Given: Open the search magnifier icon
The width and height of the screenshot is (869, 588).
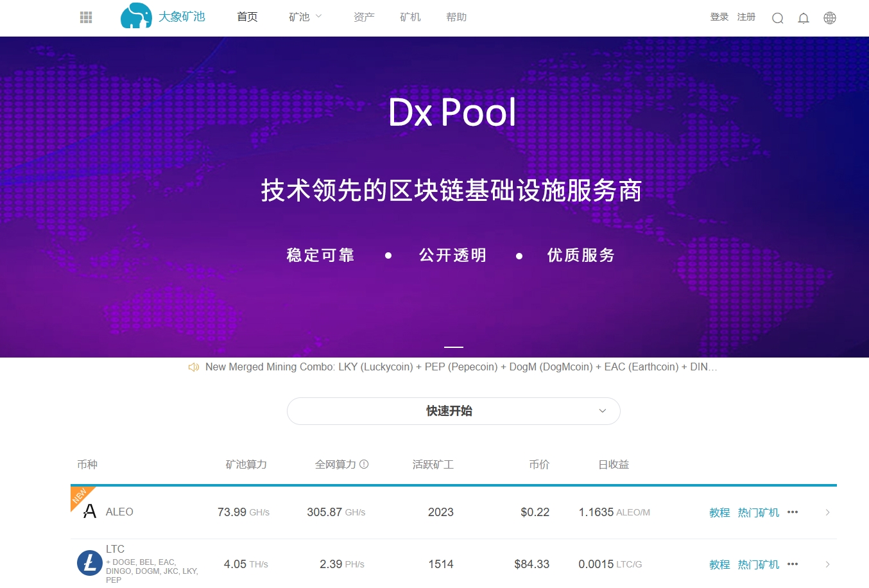Looking at the screenshot, I should tap(778, 18).
